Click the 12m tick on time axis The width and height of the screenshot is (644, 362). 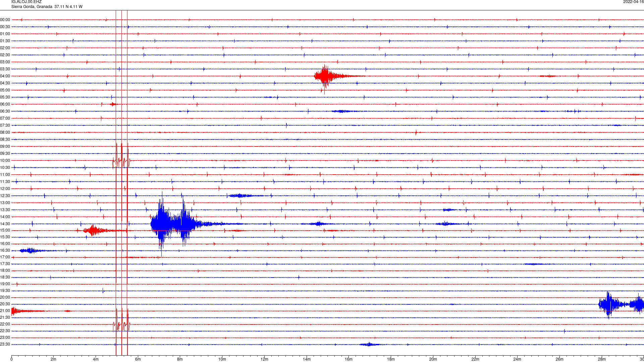tap(264, 359)
